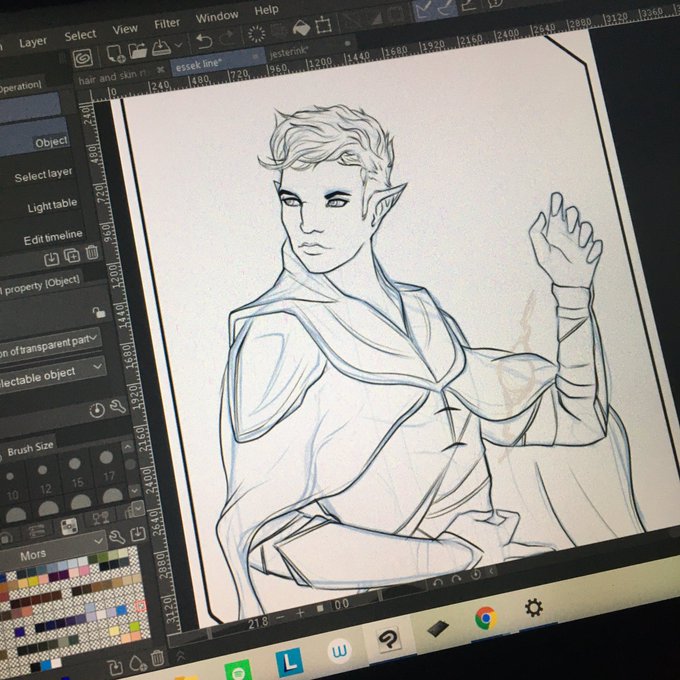The image size is (680, 680).
Task: Add color icon with droplet and plus
Action: (137, 663)
